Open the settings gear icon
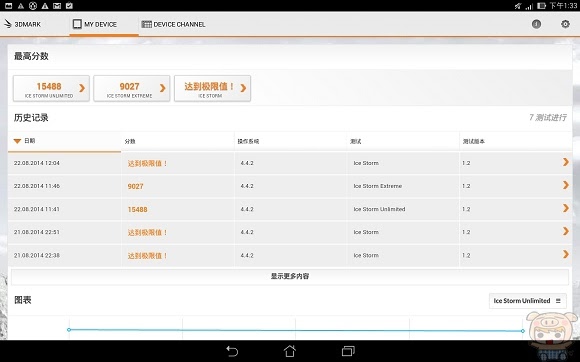580x362 pixels. pyautogui.click(x=565, y=24)
